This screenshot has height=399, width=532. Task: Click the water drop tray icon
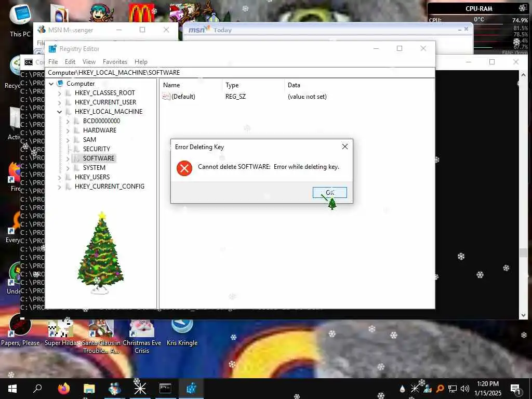pyautogui.click(x=402, y=389)
